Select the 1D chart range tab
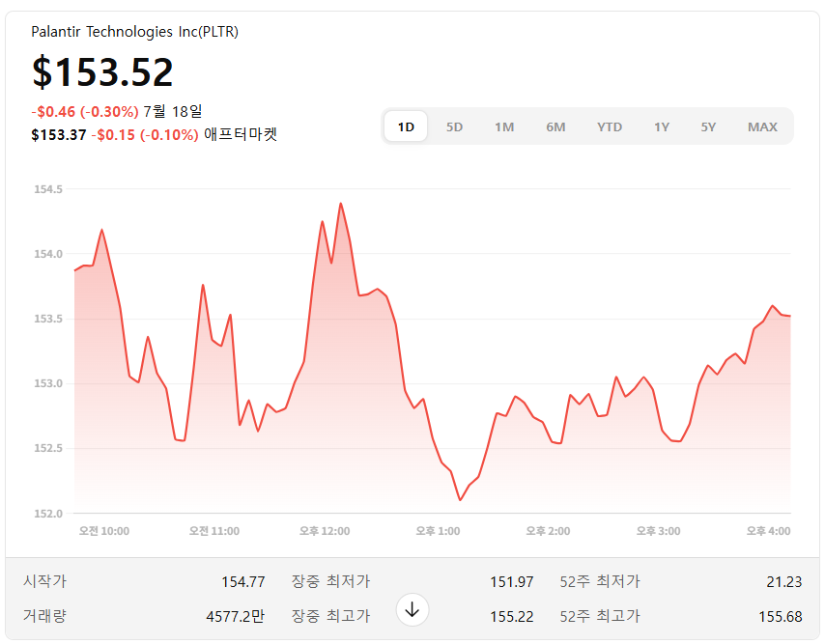Screen dimensions: 825x644 click(406, 126)
